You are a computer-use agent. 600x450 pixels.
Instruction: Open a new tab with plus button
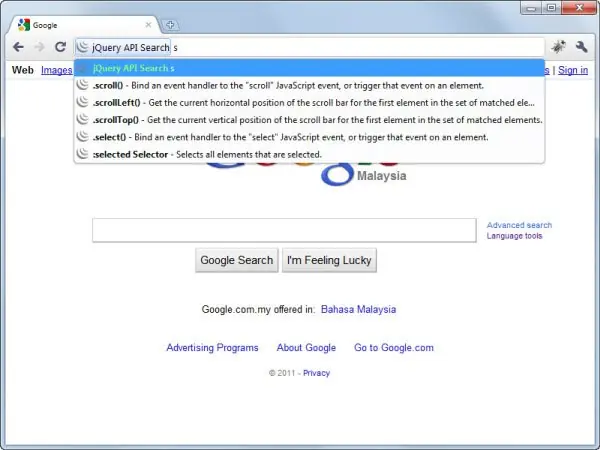(x=170, y=25)
